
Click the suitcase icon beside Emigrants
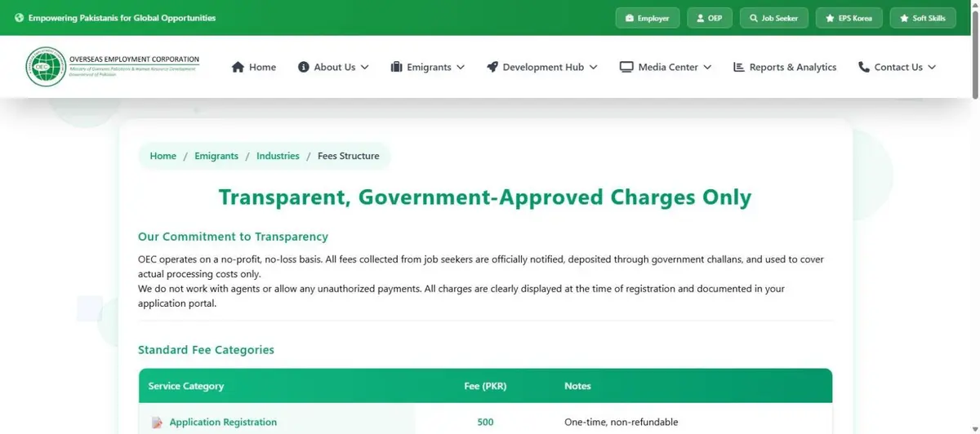[x=397, y=67]
